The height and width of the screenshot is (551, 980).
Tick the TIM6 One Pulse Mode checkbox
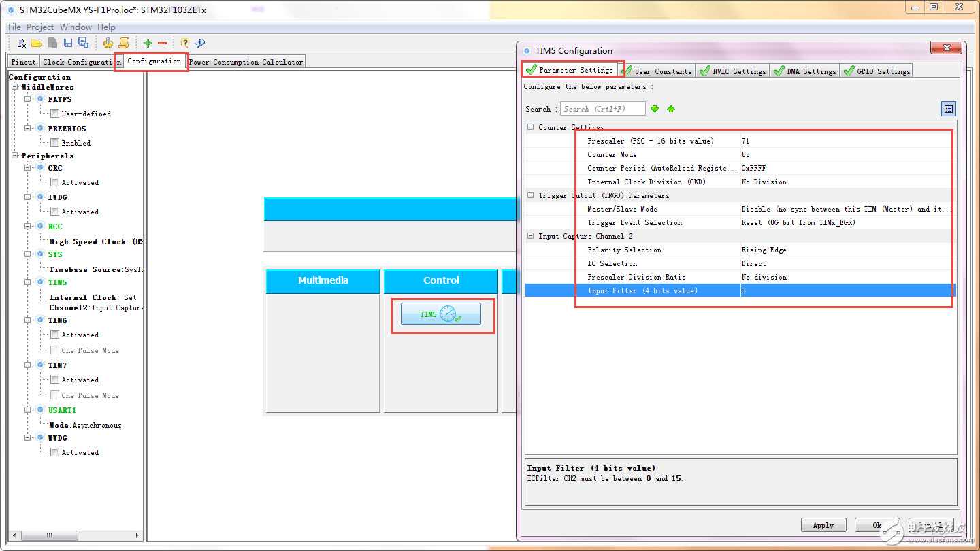coord(54,350)
